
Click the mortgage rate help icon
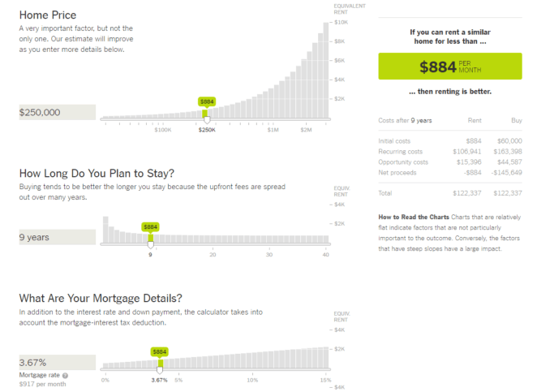[x=65, y=375]
